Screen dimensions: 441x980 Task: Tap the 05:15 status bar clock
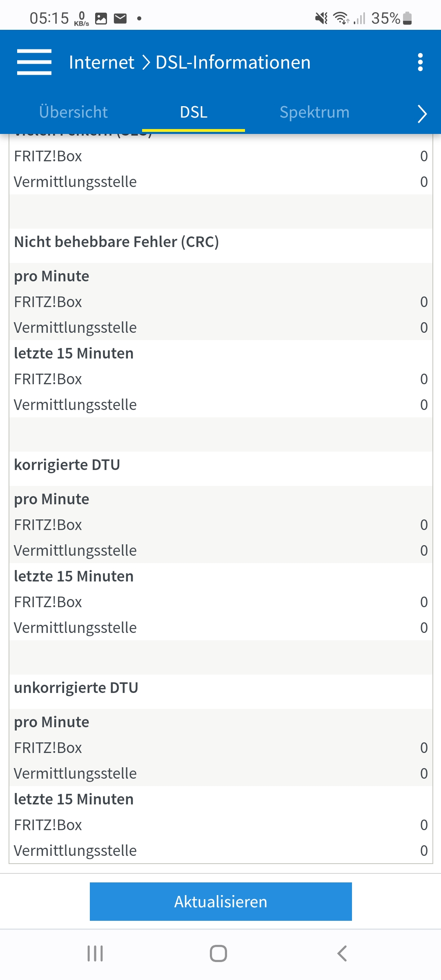point(49,18)
